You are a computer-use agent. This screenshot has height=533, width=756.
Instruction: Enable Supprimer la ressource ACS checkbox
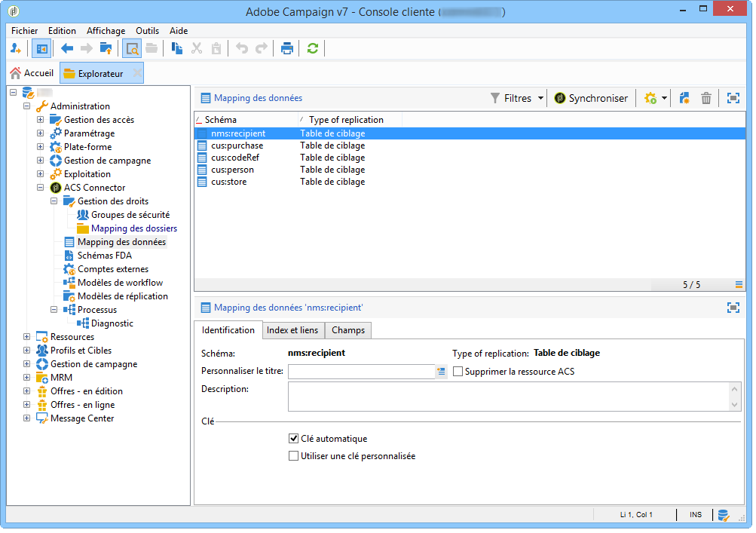[458, 372]
